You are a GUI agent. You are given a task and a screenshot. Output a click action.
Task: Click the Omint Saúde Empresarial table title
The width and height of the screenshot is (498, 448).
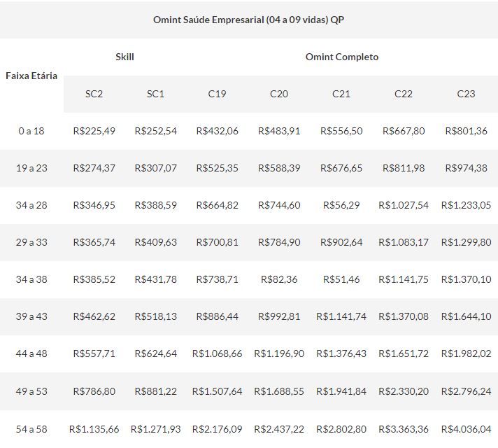coord(248,20)
